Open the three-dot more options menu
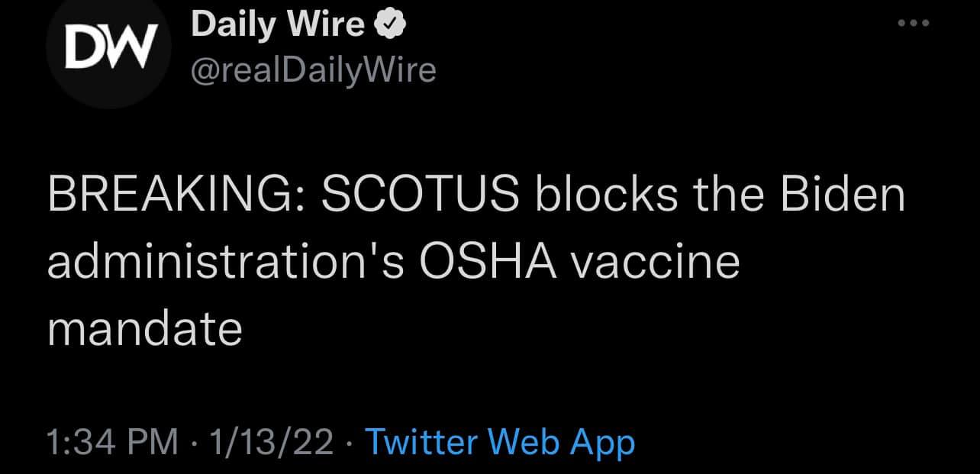This screenshot has width=980, height=474. pyautogui.click(x=914, y=24)
